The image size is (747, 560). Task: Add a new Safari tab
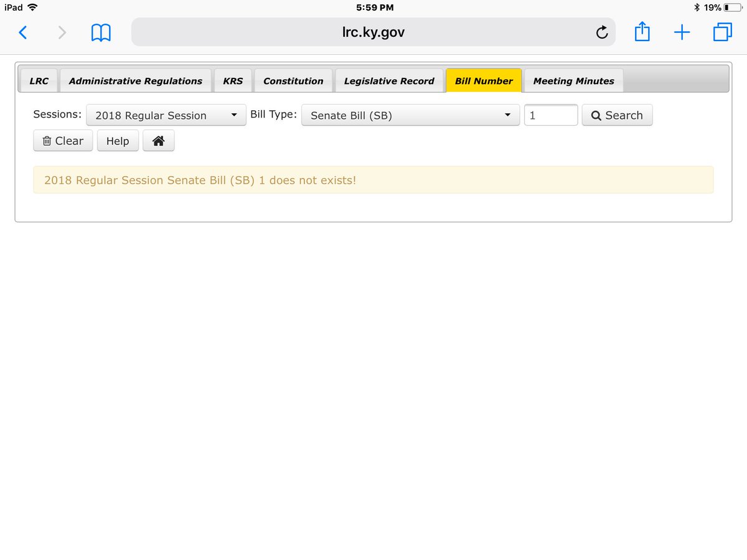pyautogui.click(x=682, y=32)
